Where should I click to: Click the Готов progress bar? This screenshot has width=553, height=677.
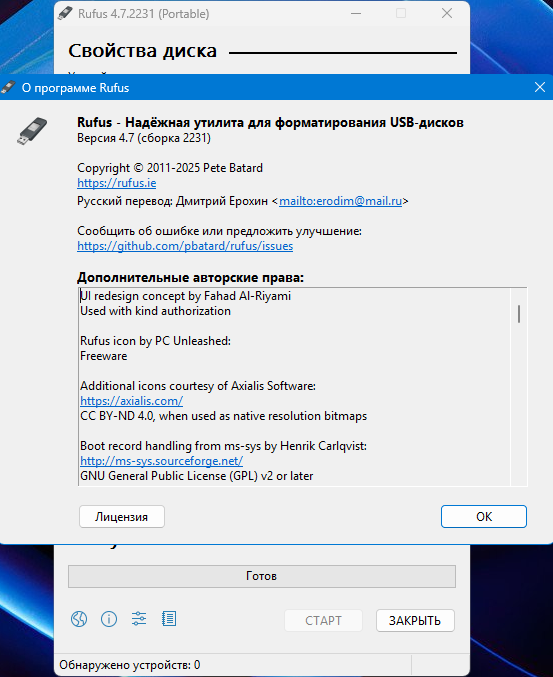pos(262,576)
